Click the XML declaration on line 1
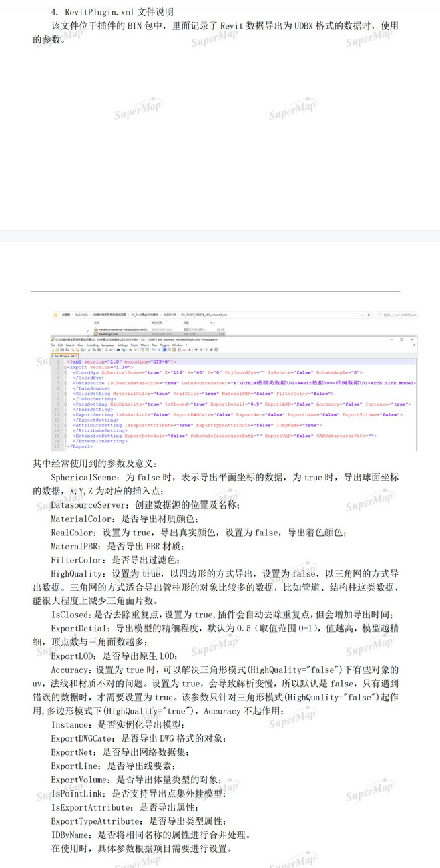This screenshot has width=440, height=868. click(121, 361)
